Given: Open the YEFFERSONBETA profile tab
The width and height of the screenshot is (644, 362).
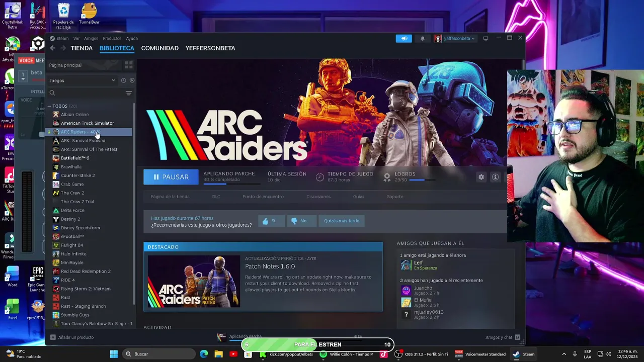Looking at the screenshot, I should pyautogui.click(x=210, y=48).
